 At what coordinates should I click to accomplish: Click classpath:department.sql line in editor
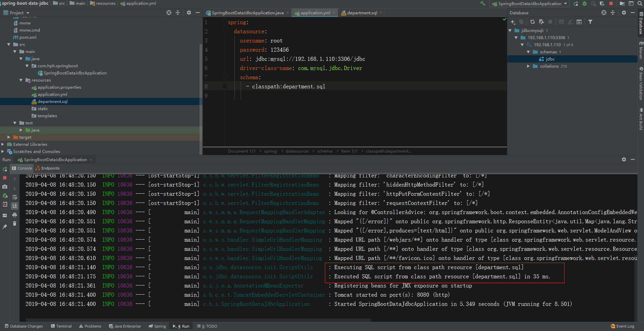289,87
